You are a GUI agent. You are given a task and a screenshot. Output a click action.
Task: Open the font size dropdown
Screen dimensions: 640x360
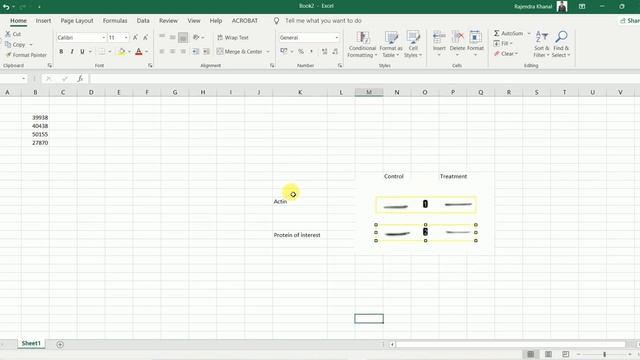click(126, 38)
